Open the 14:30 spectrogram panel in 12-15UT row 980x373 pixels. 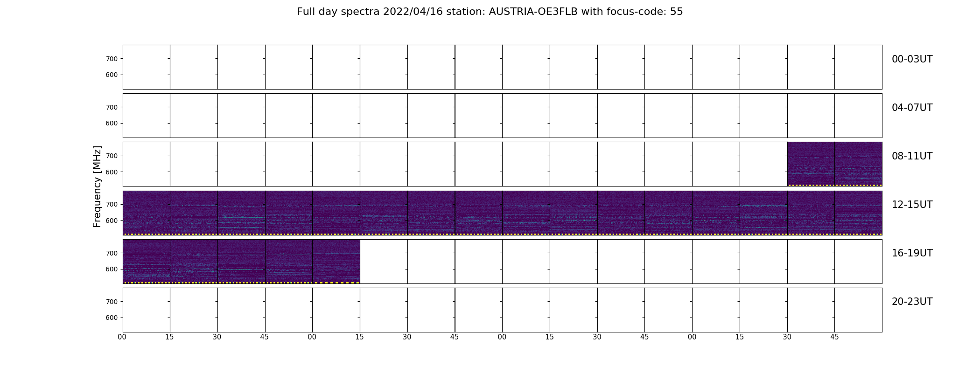coord(621,213)
